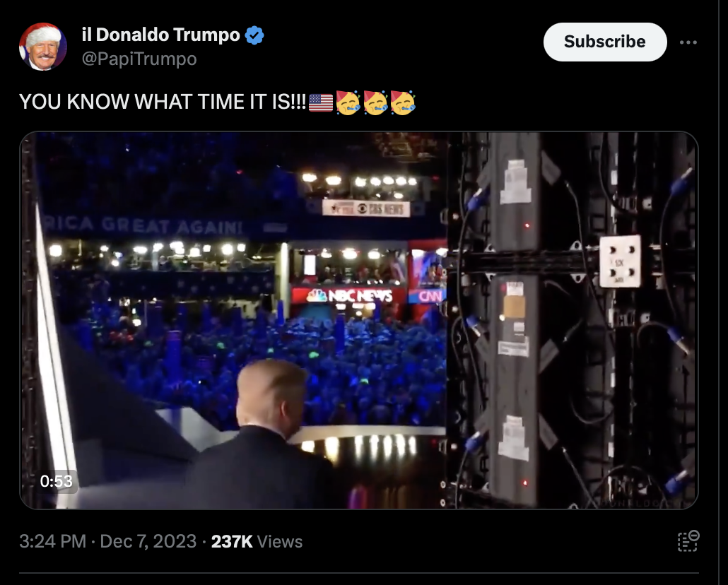Open the 3:24 PM timestamp link
The width and height of the screenshot is (728, 585).
tap(52, 541)
